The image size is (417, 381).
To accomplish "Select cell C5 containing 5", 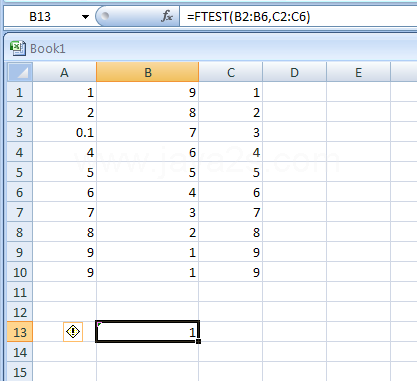I will click(x=231, y=172).
